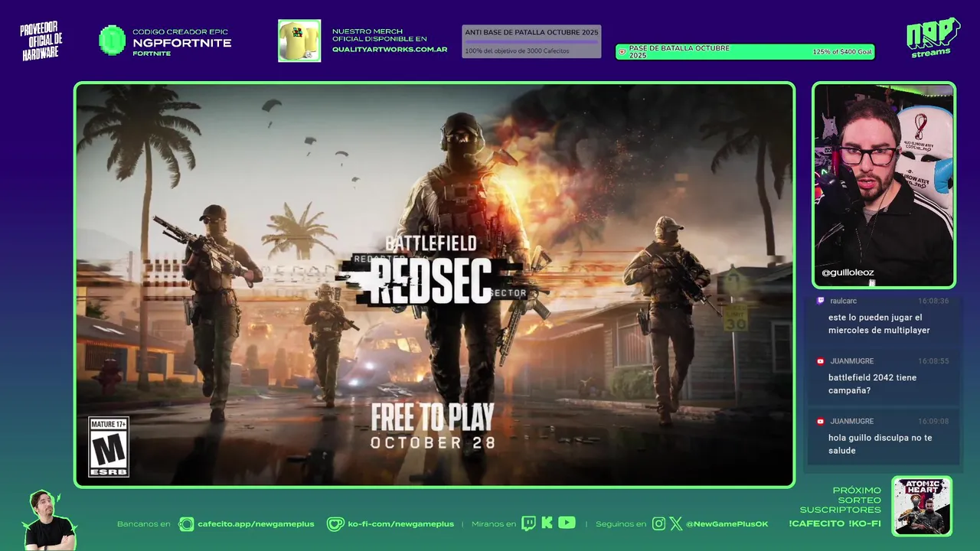Click the X (Twitter) icon in the bottom bar

pos(675,523)
